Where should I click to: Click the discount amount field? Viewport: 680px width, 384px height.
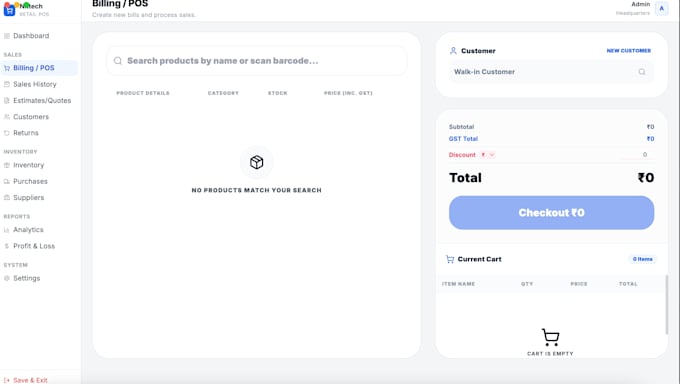637,155
